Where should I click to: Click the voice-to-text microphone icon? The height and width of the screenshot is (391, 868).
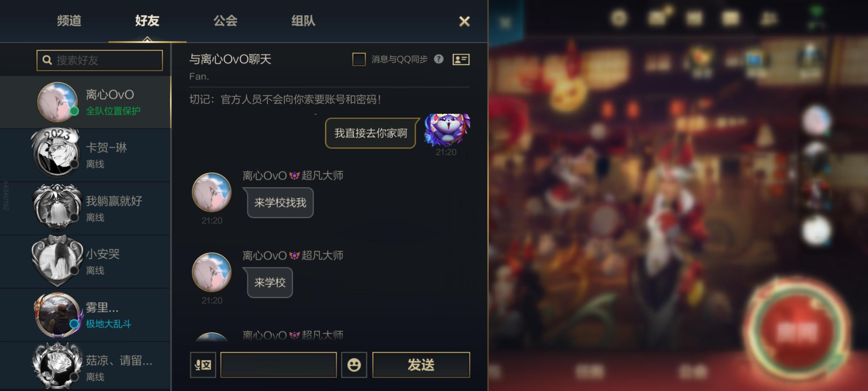(x=203, y=365)
